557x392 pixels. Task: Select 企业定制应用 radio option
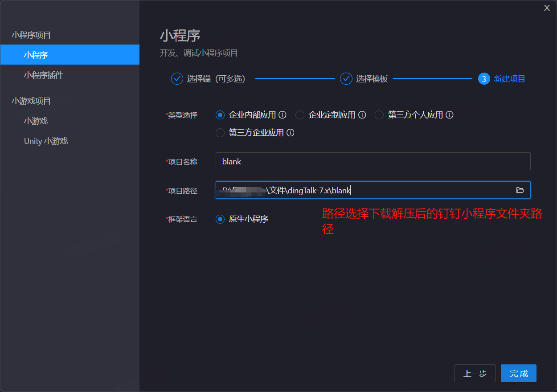click(x=300, y=115)
